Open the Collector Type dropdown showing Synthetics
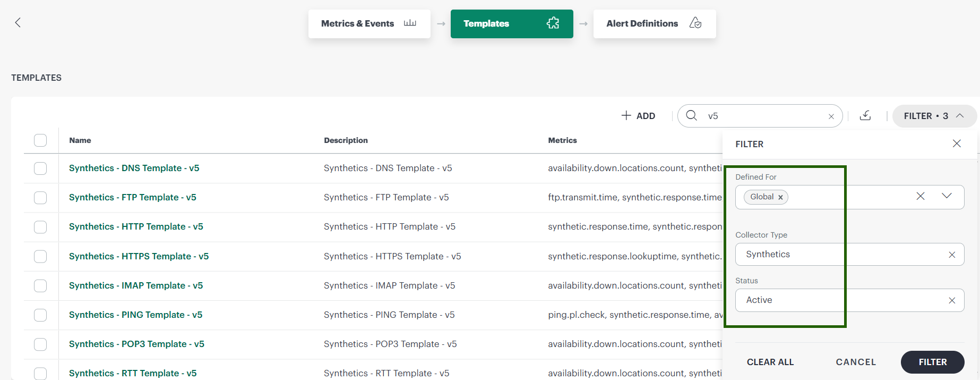This screenshot has height=380, width=980. click(849, 254)
